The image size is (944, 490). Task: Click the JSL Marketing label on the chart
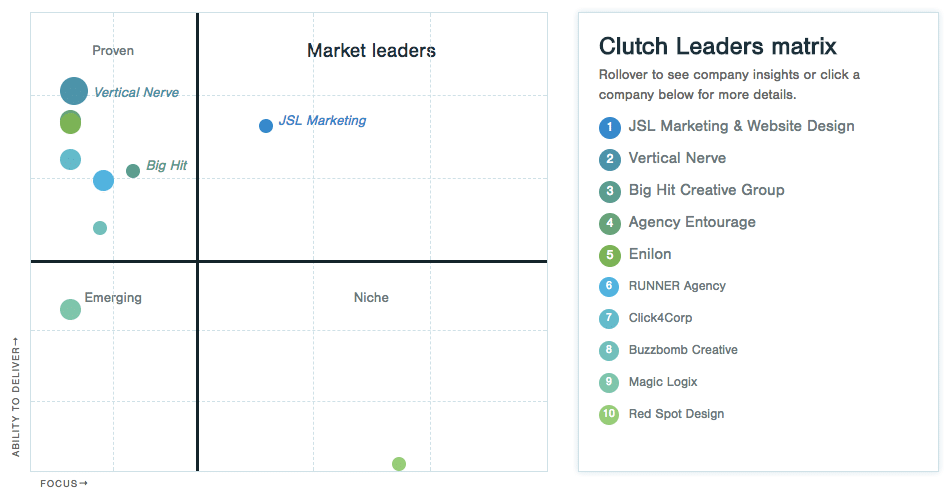click(x=322, y=120)
